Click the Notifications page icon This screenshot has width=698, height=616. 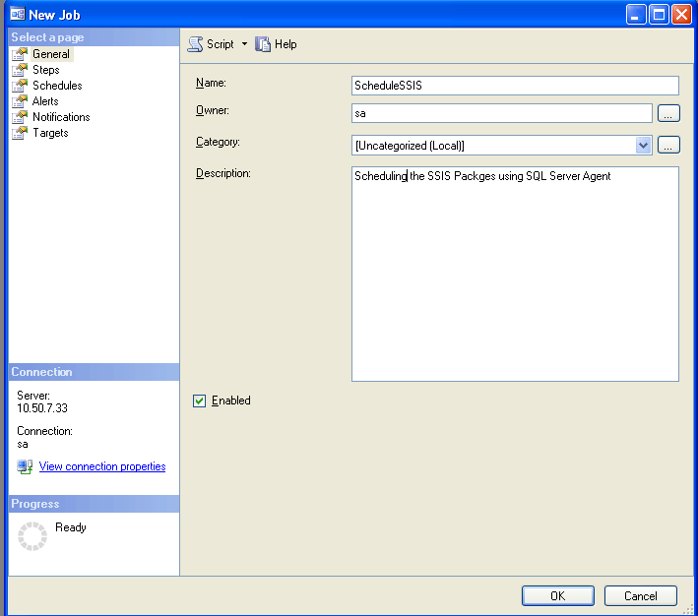click(x=19, y=117)
